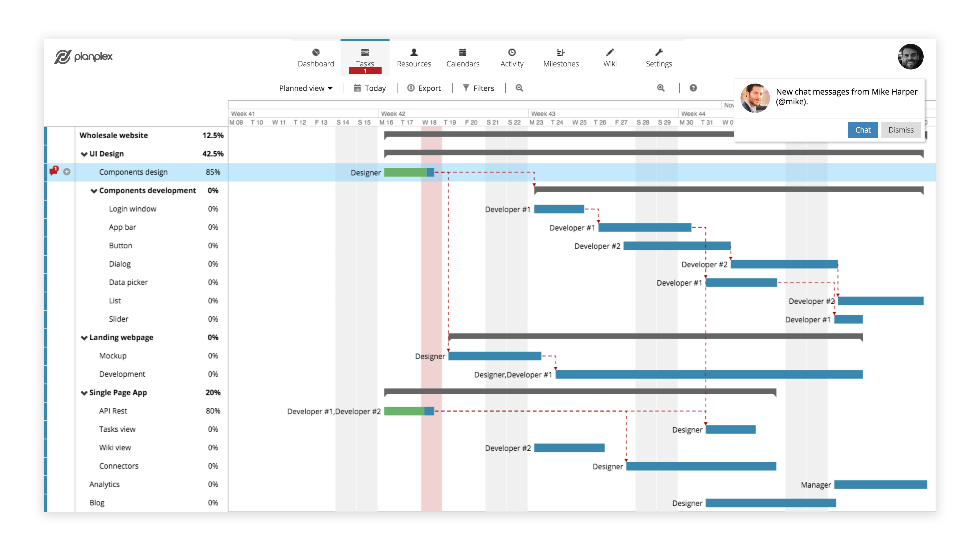980x551 pixels.
Task: Open the Dashboard pie chart icon
Action: coord(316,52)
